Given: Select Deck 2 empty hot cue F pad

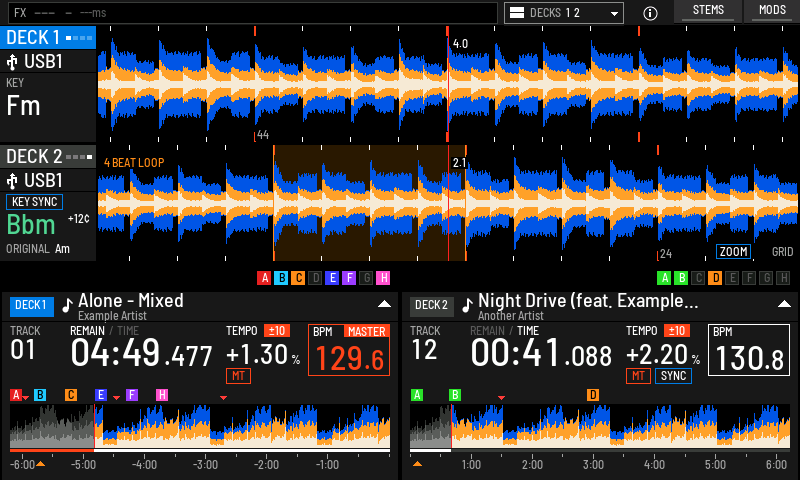Looking at the screenshot, I should 749,278.
